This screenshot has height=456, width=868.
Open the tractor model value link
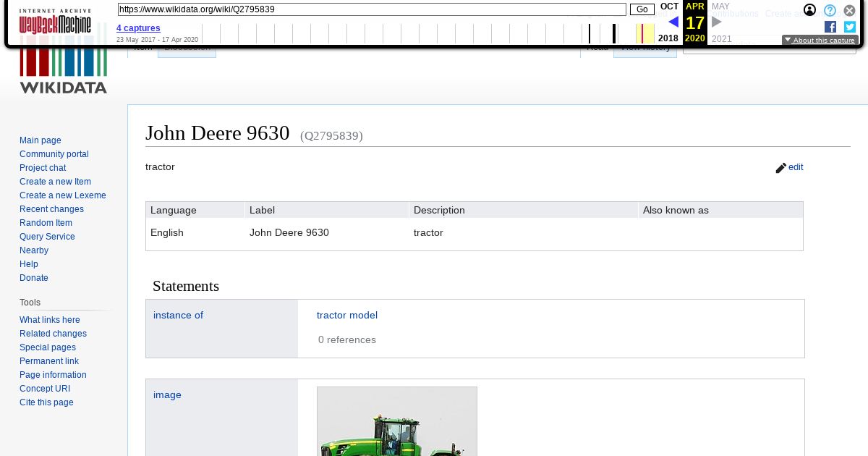pos(347,315)
